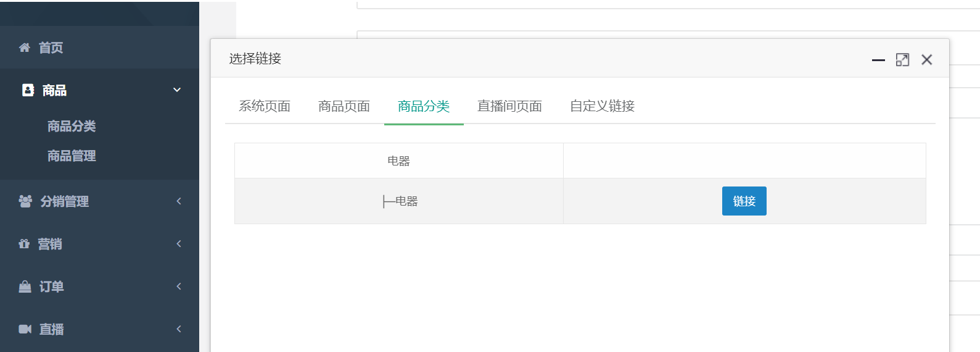Minimize the 选择链接 dialog
The image size is (980, 352).
878,60
